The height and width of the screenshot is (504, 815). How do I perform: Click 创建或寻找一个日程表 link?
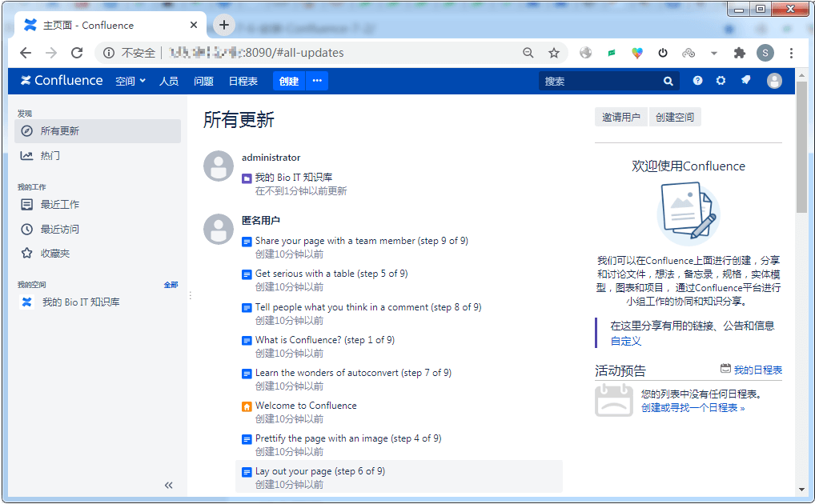pos(693,408)
